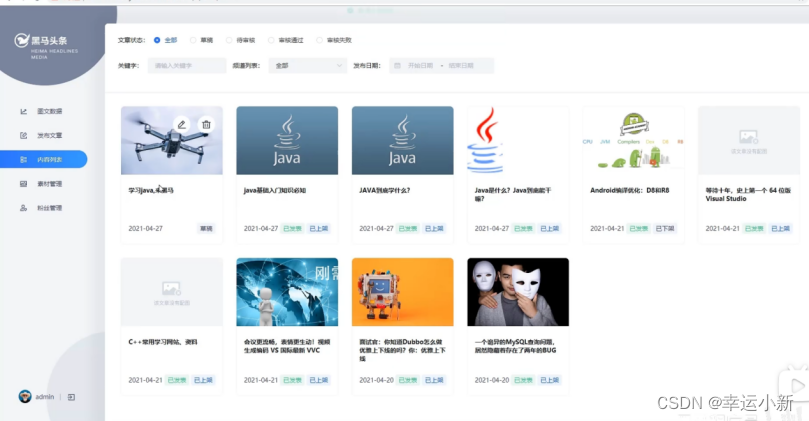Click 已上架 tag on Visual Studio card
Image resolution: width=809 pixels, height=421 pixels.
(x=780, y=229)
